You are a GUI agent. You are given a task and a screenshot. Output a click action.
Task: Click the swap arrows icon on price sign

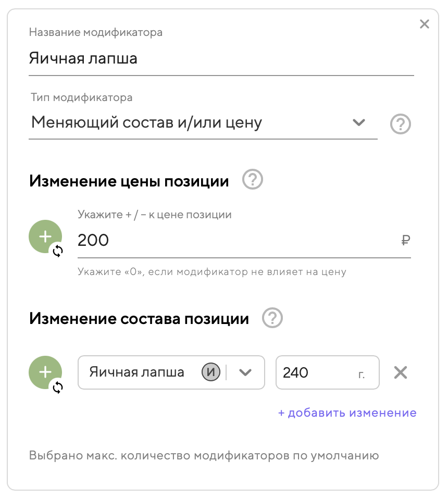coord(58,251)
